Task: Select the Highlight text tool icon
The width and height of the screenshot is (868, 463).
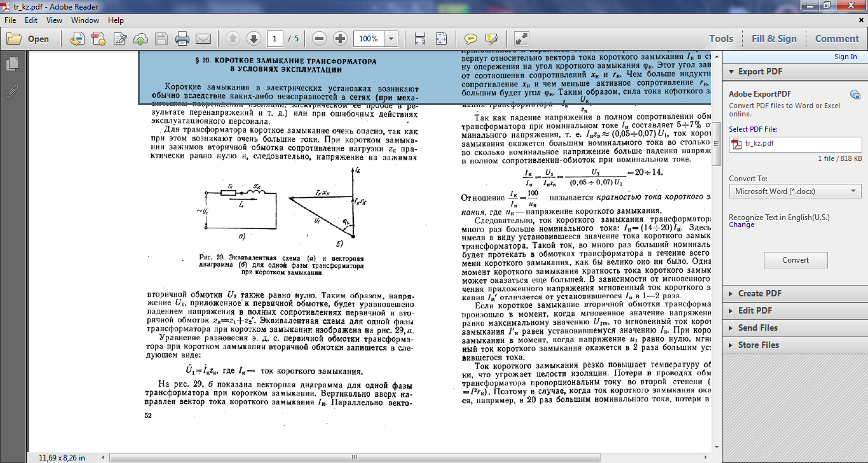Action: (x=491, y=39)
